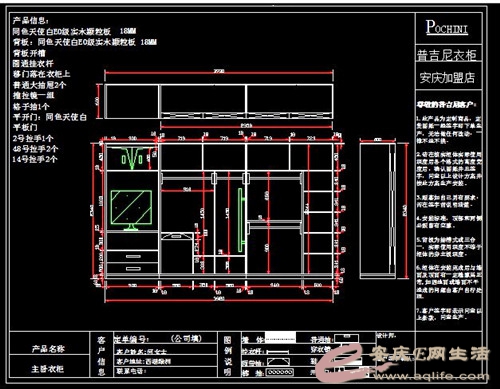Click the 安庆加盟店 store label
Screen dimensions: 500x389
447,78
